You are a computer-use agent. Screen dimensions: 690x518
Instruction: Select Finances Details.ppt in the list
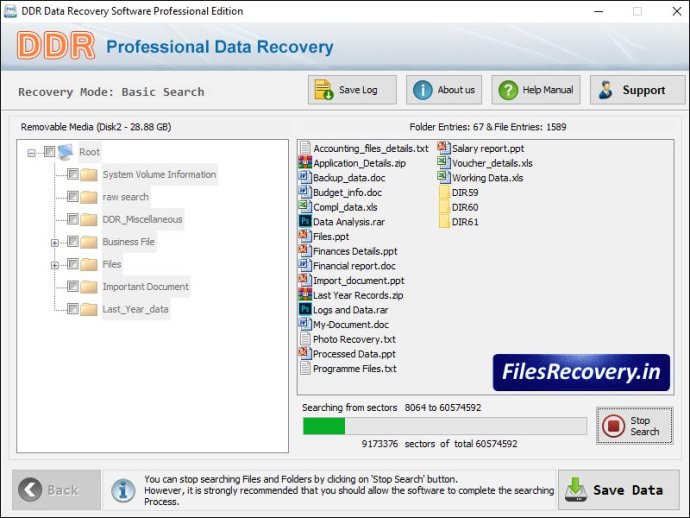point(355,251)
